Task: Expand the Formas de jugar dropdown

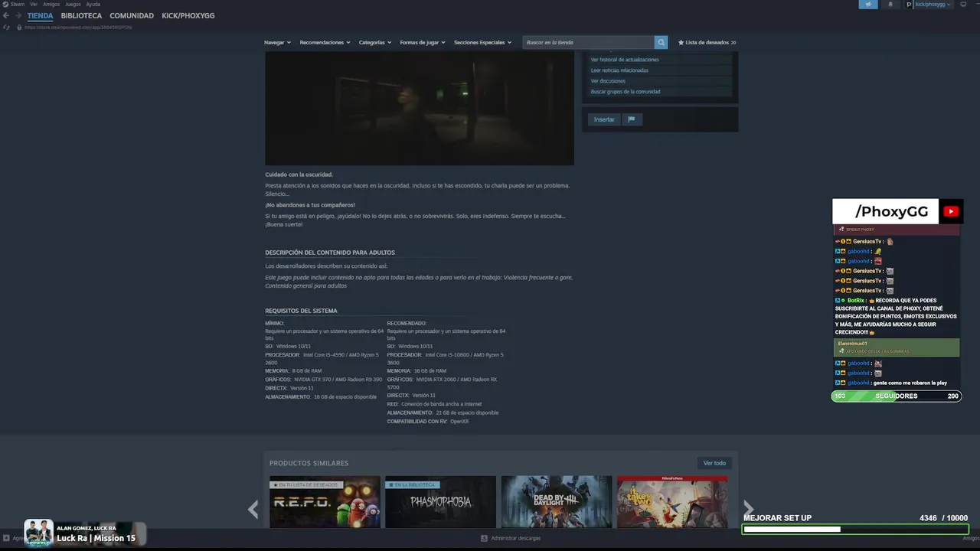Action: coord(422,42)
